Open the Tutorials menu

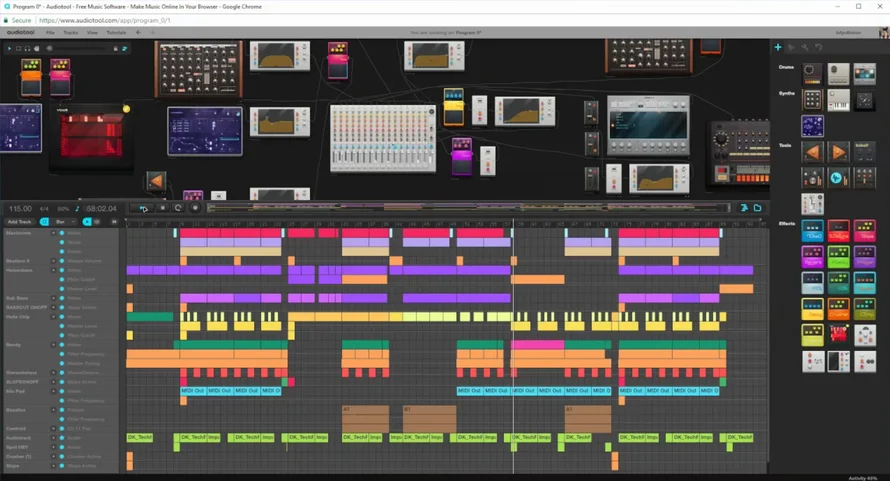point(116,33)
